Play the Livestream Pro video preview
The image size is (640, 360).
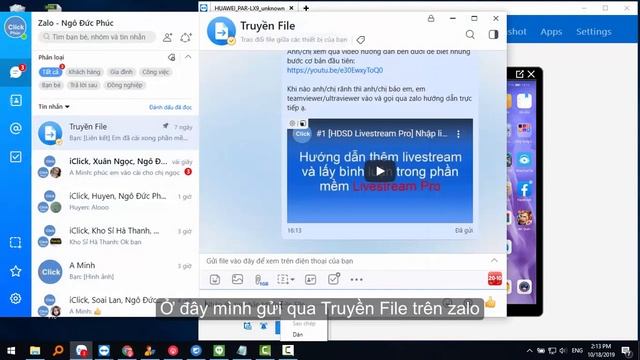(380, 171)
